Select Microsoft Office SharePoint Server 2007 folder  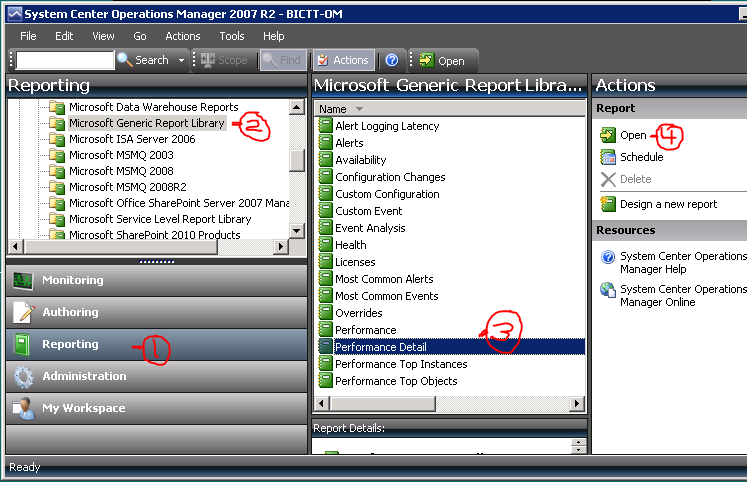point(179,203)
